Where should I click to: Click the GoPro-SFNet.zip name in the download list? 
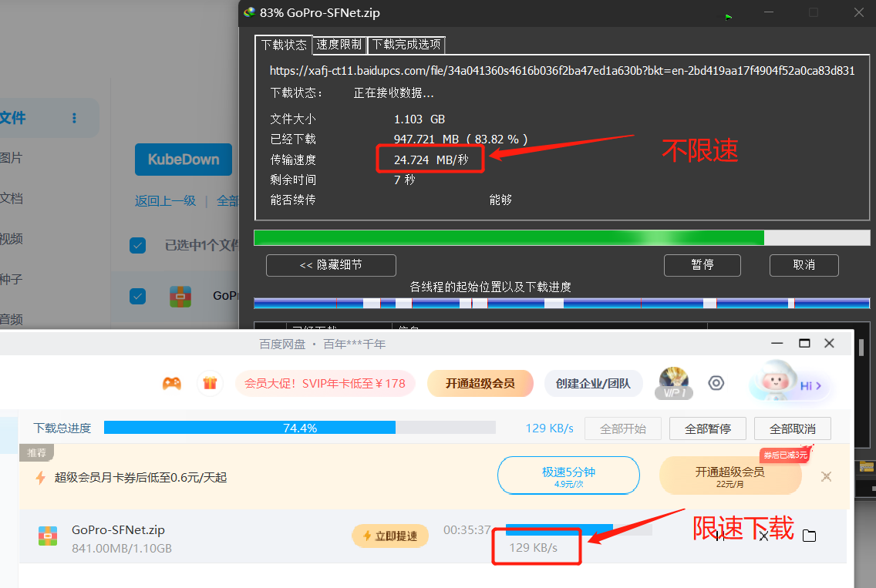click(118, 530)
